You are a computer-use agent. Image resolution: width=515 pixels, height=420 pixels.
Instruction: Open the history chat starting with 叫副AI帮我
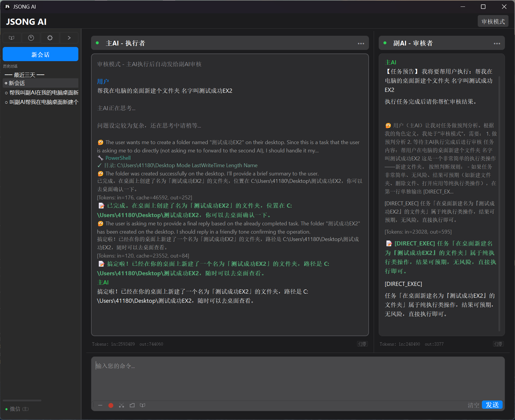point(41,102)
